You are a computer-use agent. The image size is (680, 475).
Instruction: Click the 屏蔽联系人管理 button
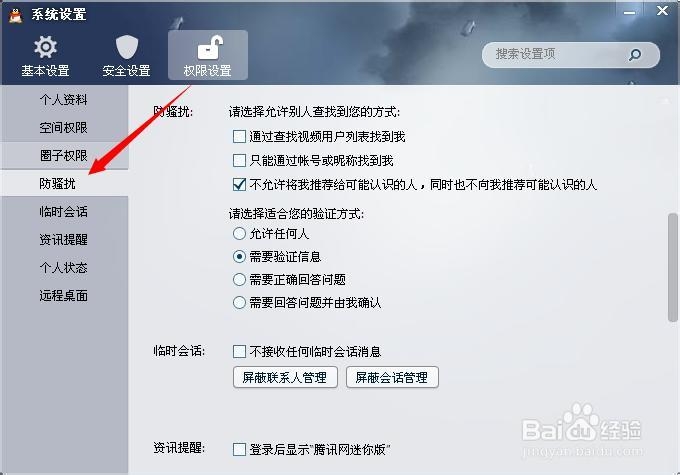[285, 377]
